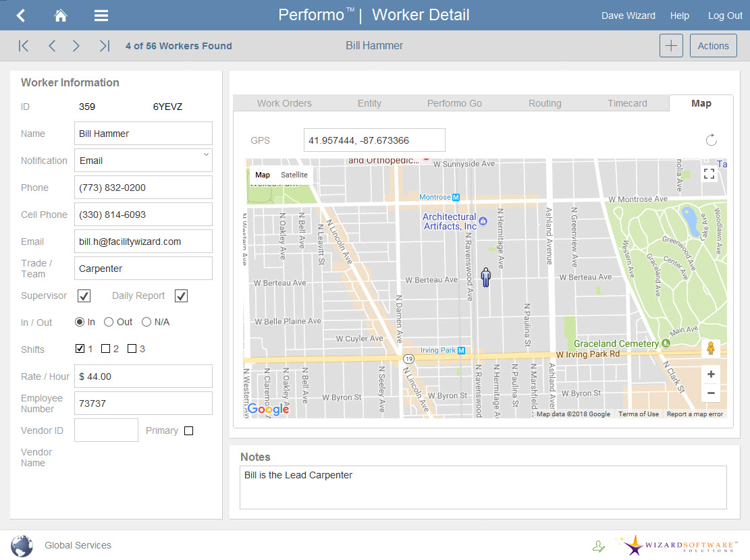This screenshot has width=750, height=560.
Task: Toggle the Supervisor checkbox
Action: click(84, 296)
